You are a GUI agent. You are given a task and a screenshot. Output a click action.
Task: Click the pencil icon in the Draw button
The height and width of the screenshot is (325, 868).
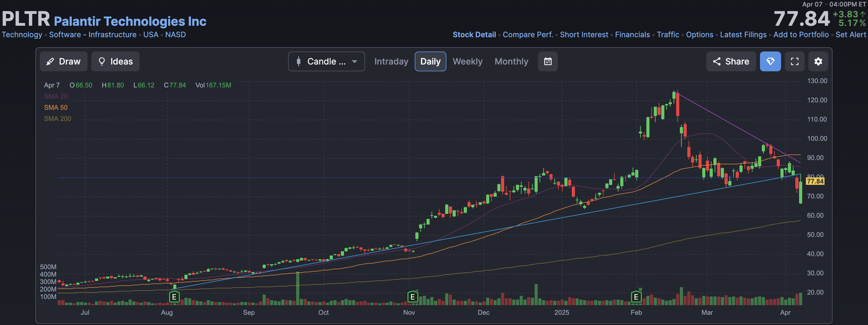[x=50, y=62]
